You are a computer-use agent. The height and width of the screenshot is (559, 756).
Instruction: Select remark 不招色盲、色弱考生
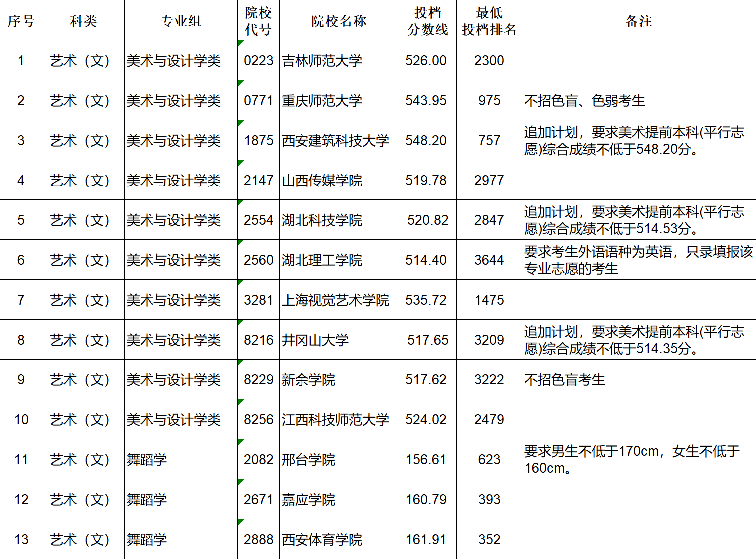pos(639,100)
